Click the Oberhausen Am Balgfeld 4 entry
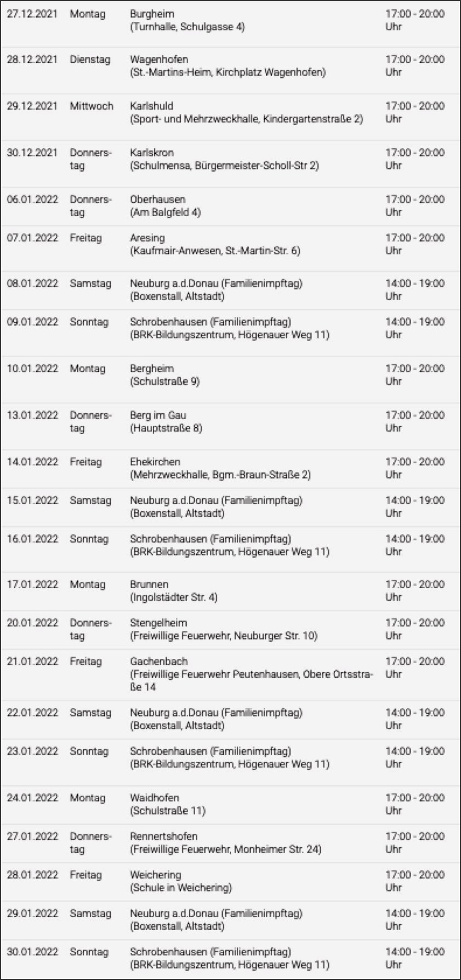The height and width of the screenshot is (980, 461). [x=165, y=206]
